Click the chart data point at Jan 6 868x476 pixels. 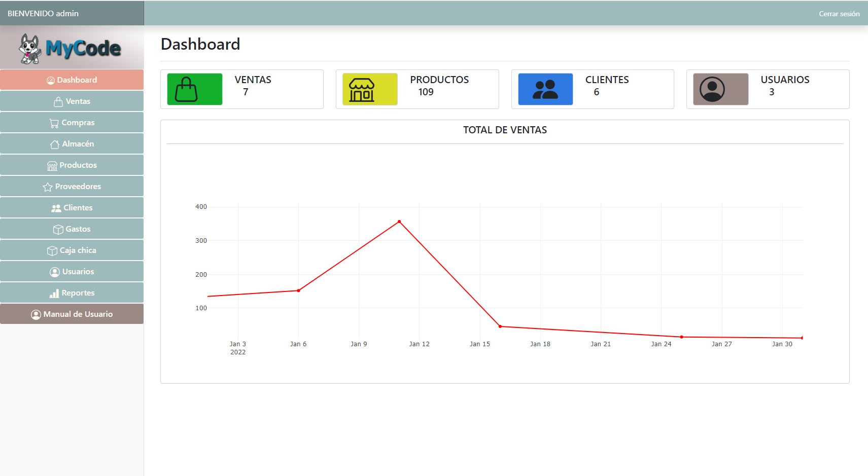pyautogui.click(x=298, y=290)
